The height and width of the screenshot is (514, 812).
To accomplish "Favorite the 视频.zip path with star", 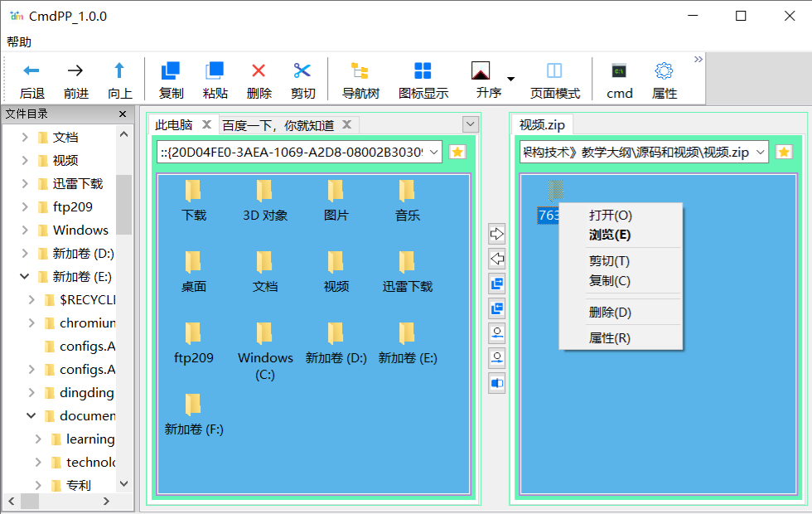I will coord(784,152).
